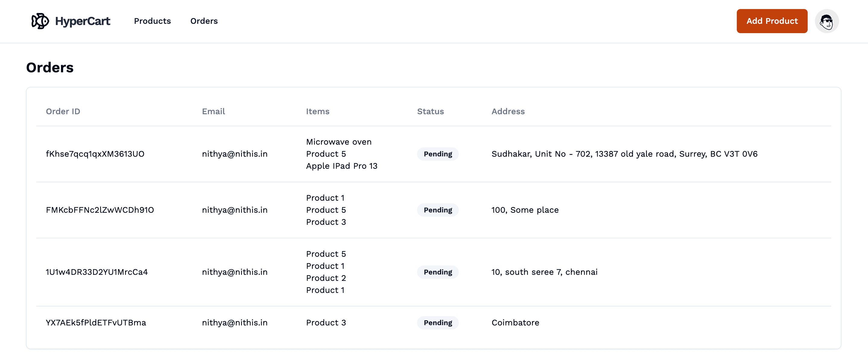Viewport: 868px width, 361px height.
Task: Select order ID fKhse7qcq1qxXM3613UO
Action: [x=95, y=154]
